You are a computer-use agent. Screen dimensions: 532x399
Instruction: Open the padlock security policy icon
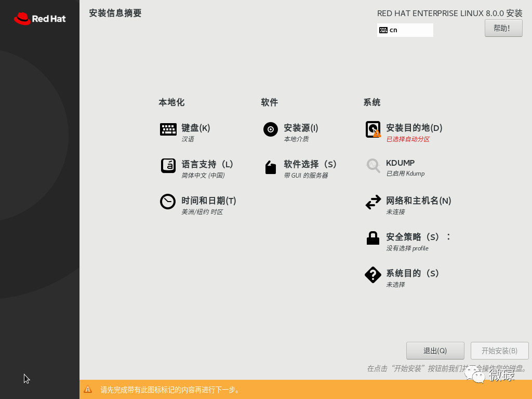coord(373,238)
